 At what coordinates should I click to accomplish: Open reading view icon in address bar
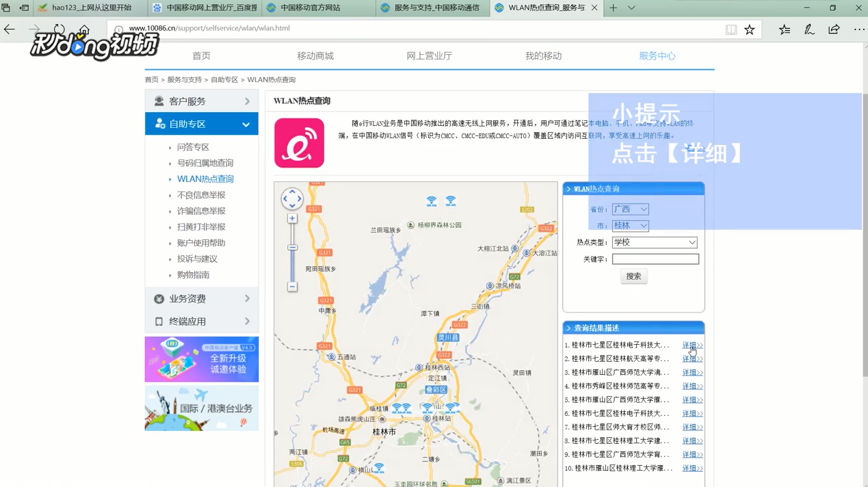731,29
